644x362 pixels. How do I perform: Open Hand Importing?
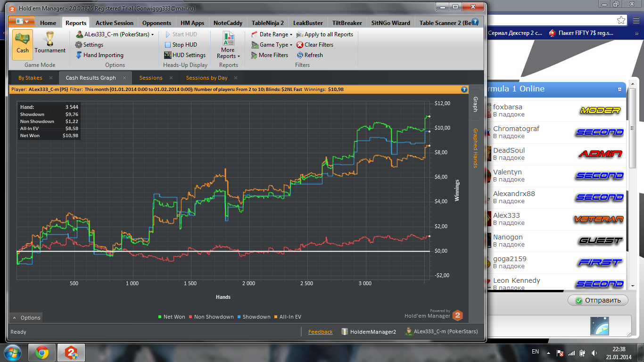(99, 55)
